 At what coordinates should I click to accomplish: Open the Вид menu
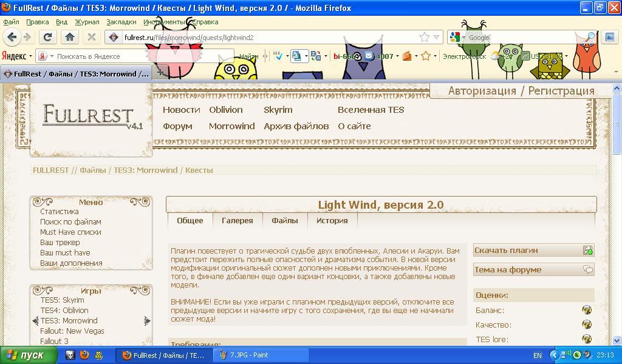click(61, 22)
